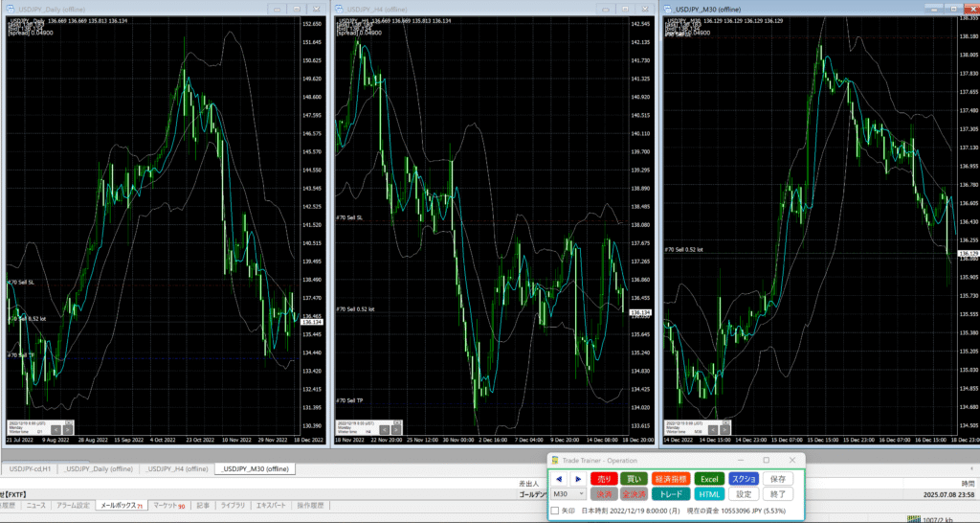Click the 時間 column header

pyautogui.click(x=968, y=484)
